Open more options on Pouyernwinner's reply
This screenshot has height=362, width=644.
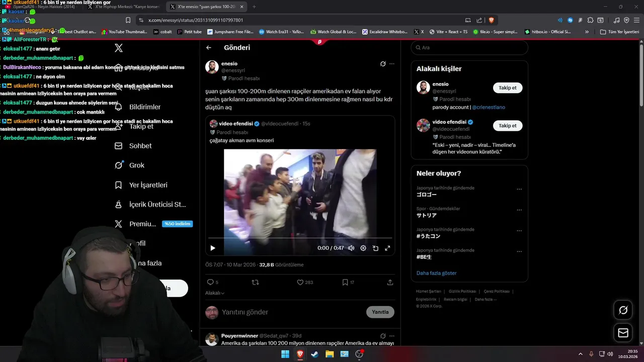pyautogui.click(x=392, y=336)
